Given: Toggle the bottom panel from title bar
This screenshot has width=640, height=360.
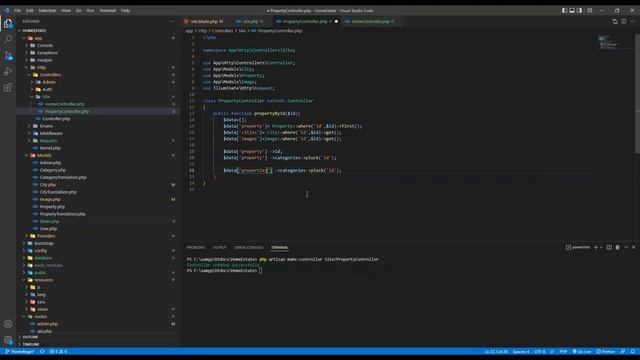Looking at the screenshot, I should pyautogui.click(x=572, y=11).
